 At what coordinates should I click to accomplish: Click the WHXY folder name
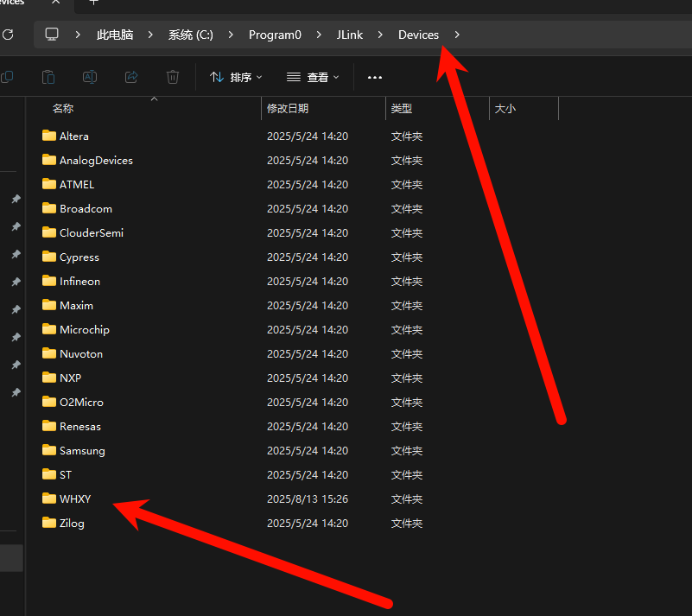point(75,499)
